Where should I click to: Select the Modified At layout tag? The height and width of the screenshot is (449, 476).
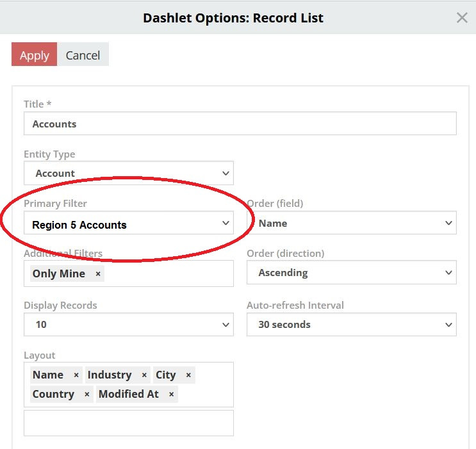tap(129, 395)
